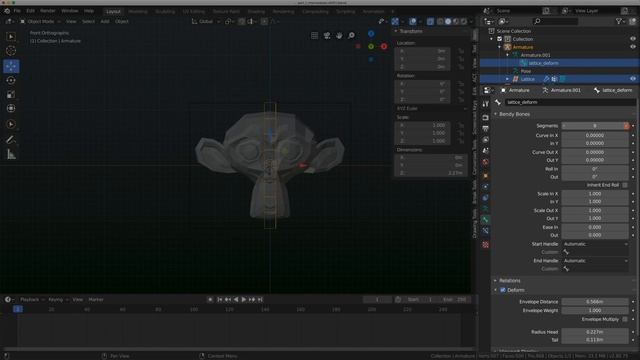Toggle the perspective/orthographic grid icon
The width and height of the screenshot is (640, 360).
click(314, 36)
